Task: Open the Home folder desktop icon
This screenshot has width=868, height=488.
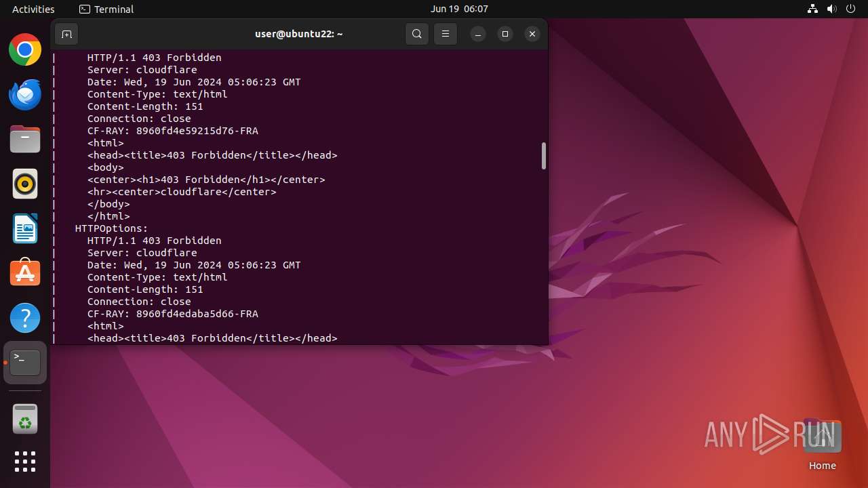Action: coord(822,445)
